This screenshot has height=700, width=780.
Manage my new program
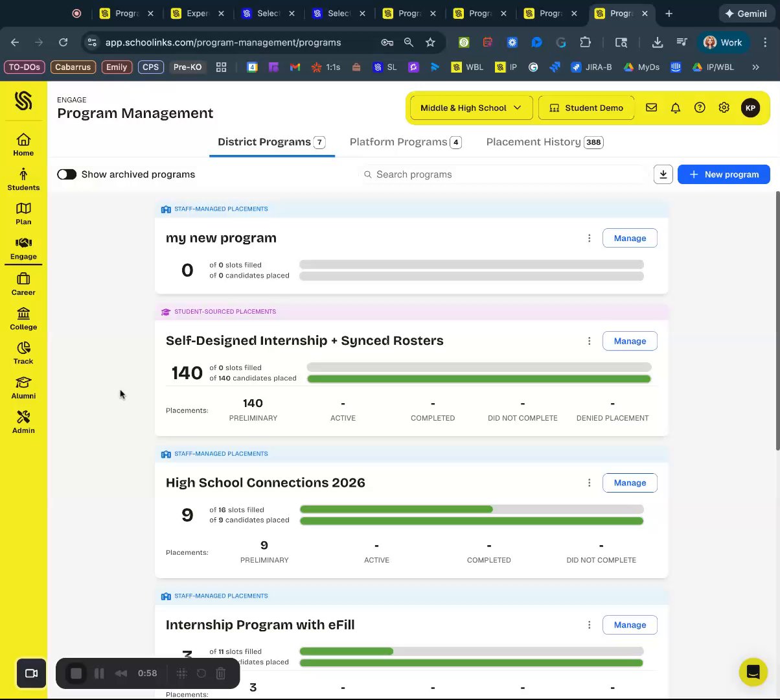pos(630,238)
